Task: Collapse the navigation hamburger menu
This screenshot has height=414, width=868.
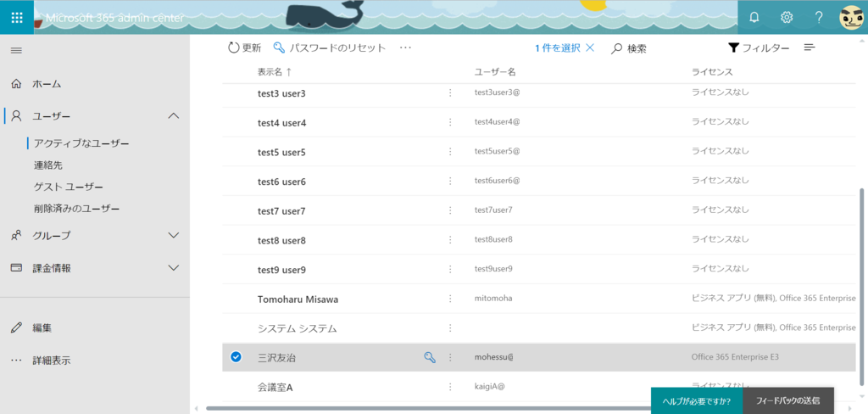Action: click(17, 50)
